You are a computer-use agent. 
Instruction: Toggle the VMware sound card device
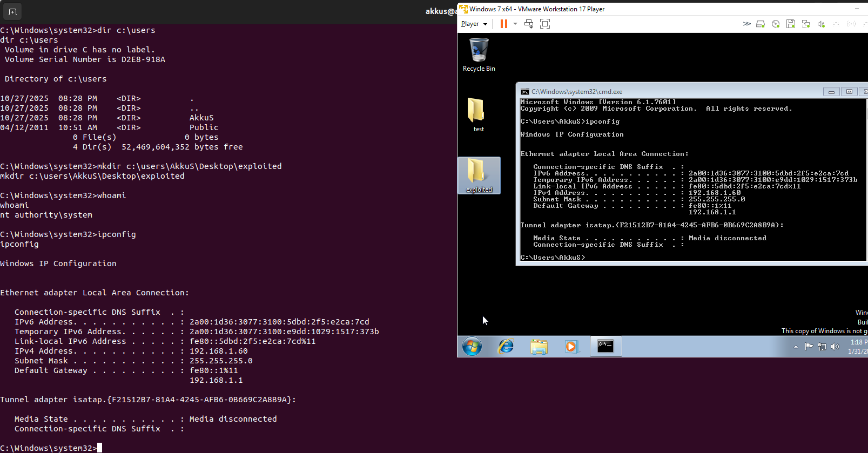(821, 24)
